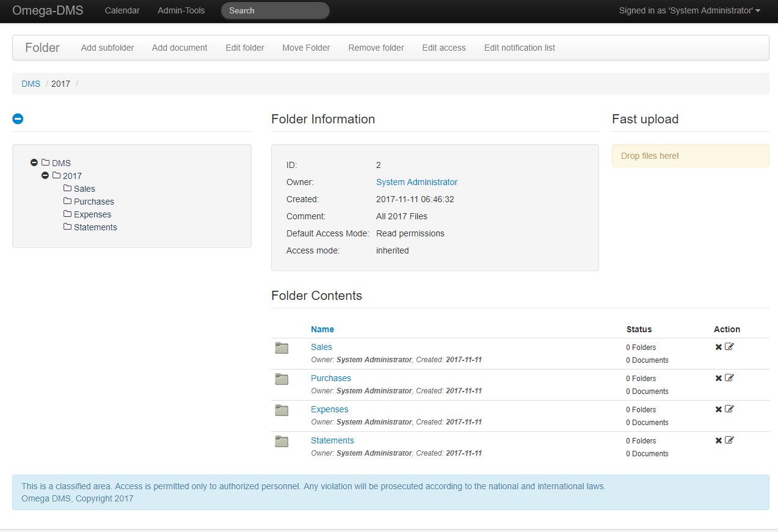Click the DMS breadcrumb link
This screenshot has width=778, height=532.
click(x=31, y=84)
